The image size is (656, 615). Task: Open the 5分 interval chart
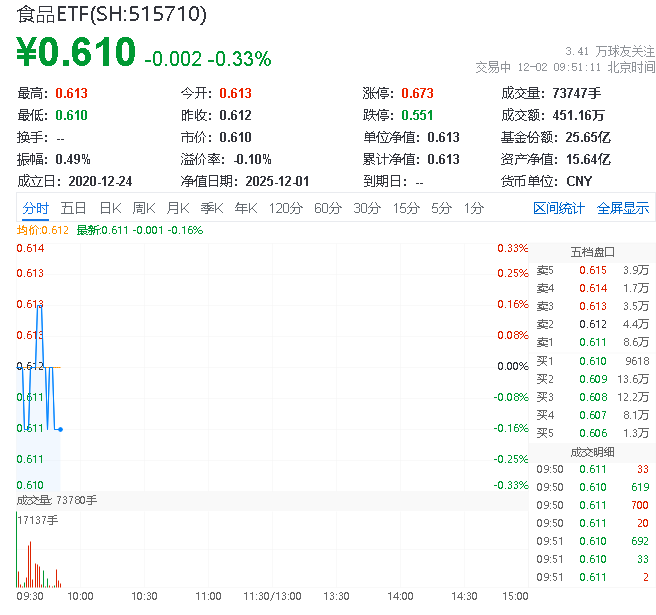[x=441, y=208]
